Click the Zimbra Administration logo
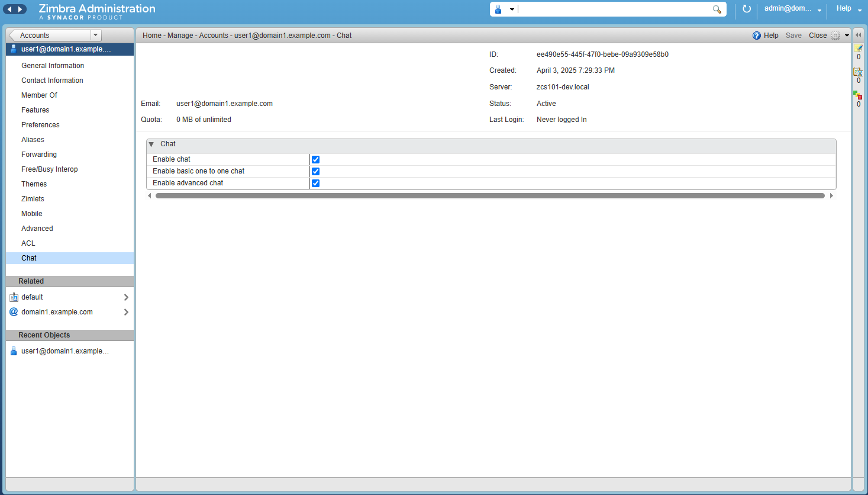Viewport: 868px width, 495px height. click(97, 11)
